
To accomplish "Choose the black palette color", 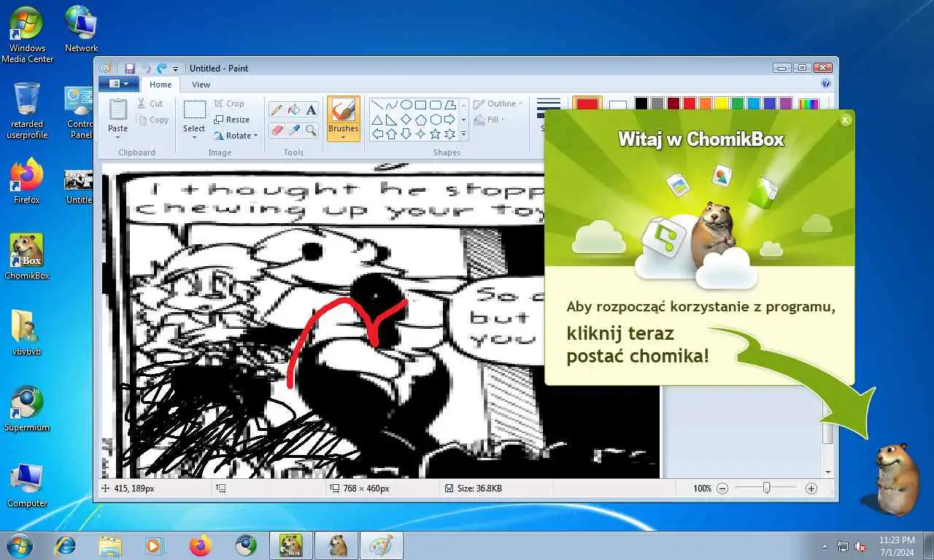I will [x=641, y=104].
